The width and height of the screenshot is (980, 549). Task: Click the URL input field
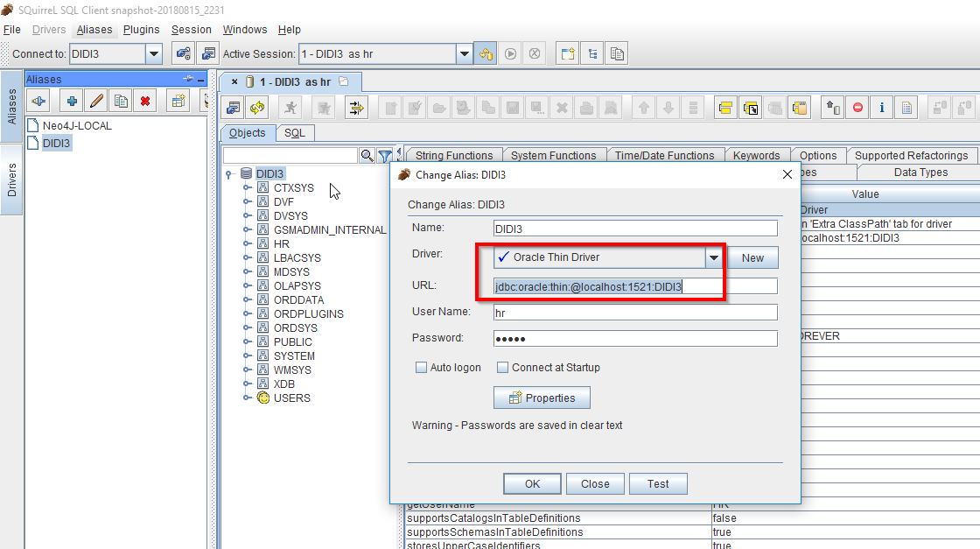coord(612,285)
